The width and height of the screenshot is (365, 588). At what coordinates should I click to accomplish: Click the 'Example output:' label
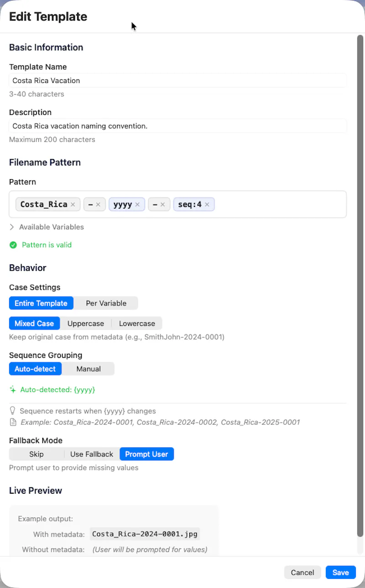(x=45, y=519)
